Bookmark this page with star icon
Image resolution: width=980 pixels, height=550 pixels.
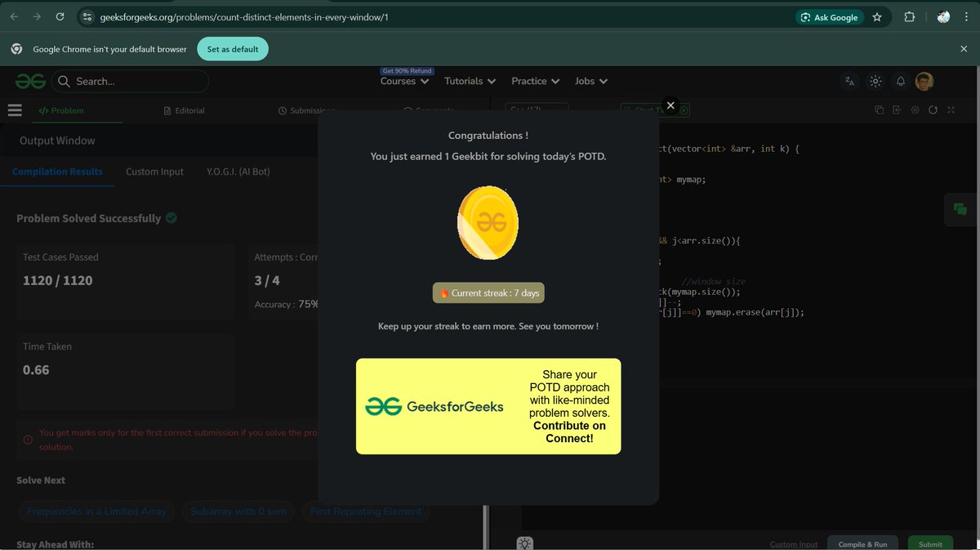(877, 16)
